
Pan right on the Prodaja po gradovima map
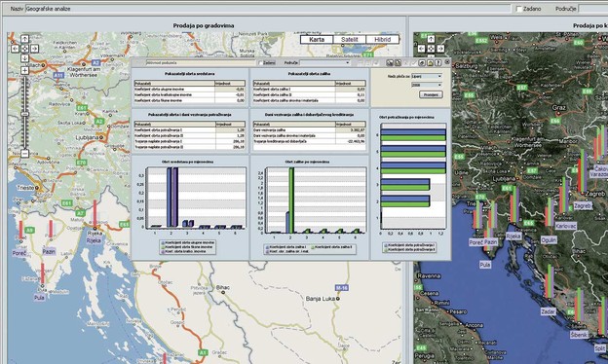(34, 49)
